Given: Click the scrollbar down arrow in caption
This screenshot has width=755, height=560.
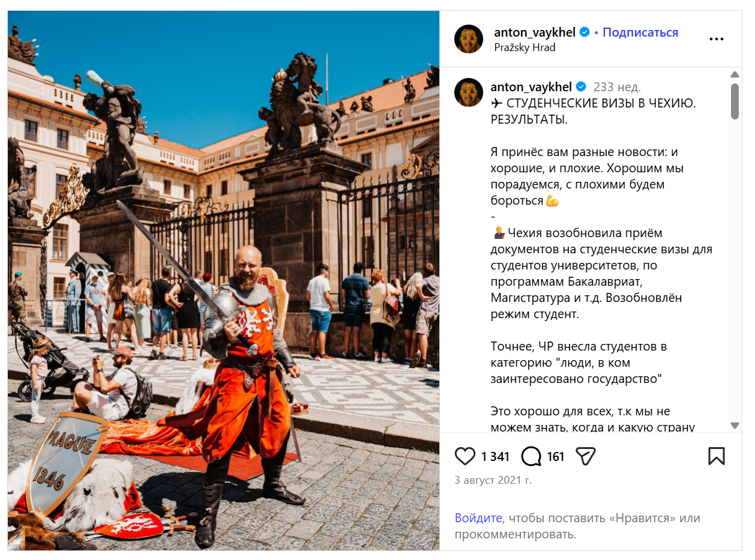Looking at the screenshot, I should coord(735,425).
